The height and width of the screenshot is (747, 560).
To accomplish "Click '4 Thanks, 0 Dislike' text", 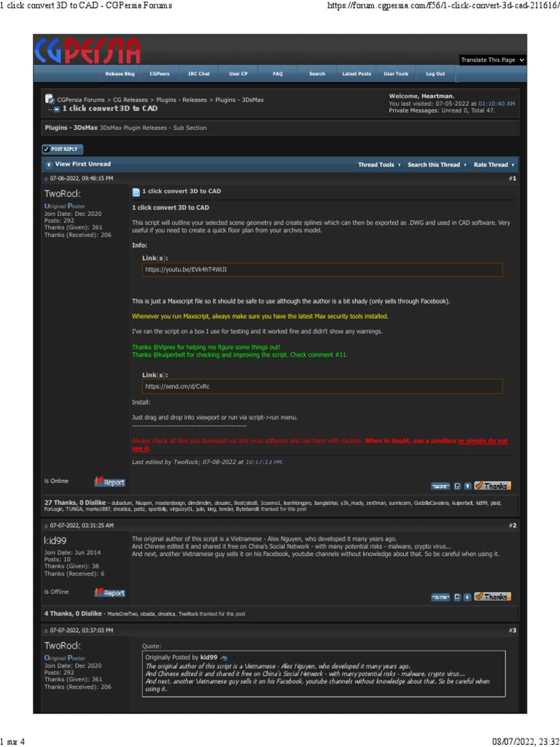I will click(x=74, y=614).
